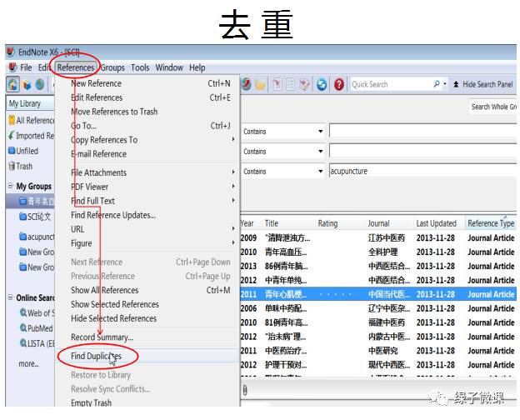This screenshot has width=520, height=420.
Task: Collapse the Online Search section
Action: (10, 297)
